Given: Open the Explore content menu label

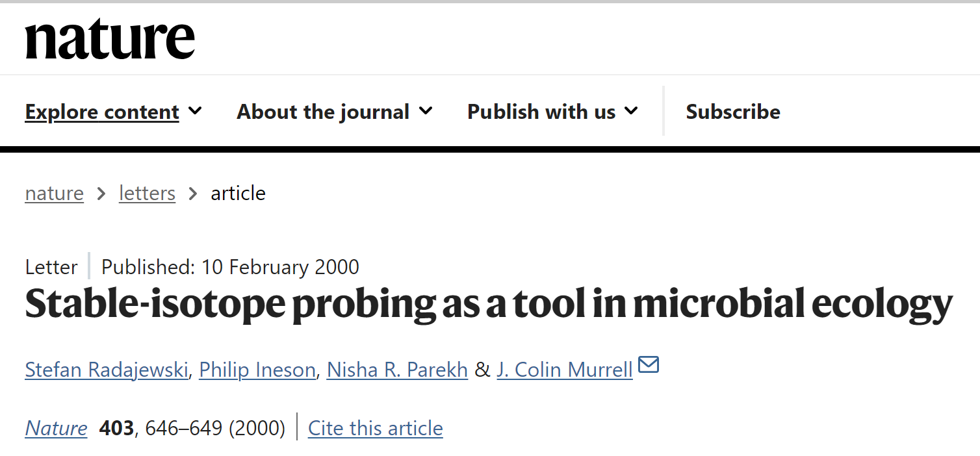Looking at the screenshot, I should click(102, 112).
